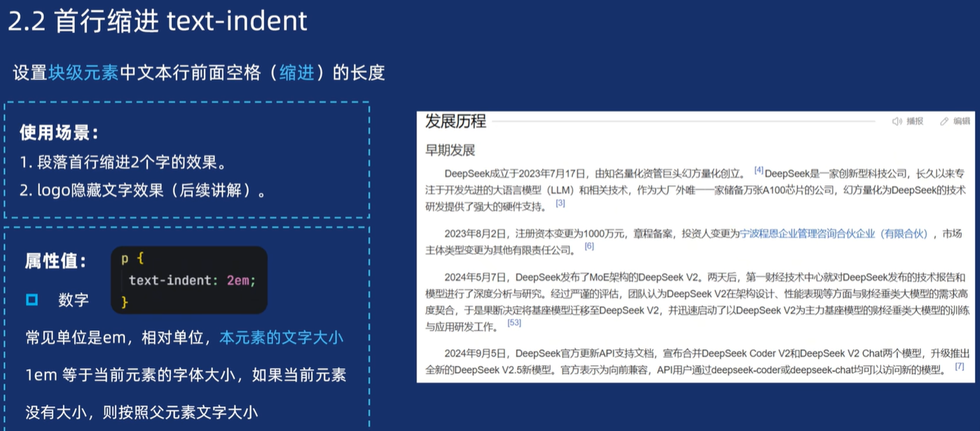980x431 pixels.
Task: Open reference [3] after 硬件支持
Action: point(560,203)
